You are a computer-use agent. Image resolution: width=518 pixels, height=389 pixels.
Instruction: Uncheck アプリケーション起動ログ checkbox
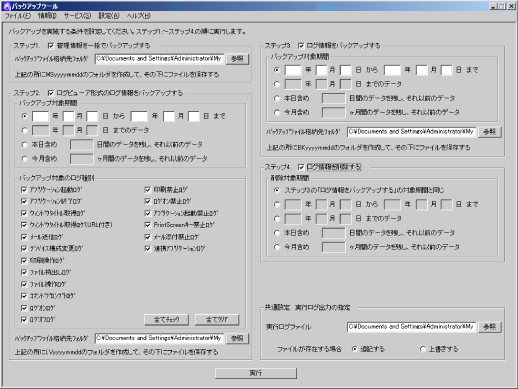[24, 190]
